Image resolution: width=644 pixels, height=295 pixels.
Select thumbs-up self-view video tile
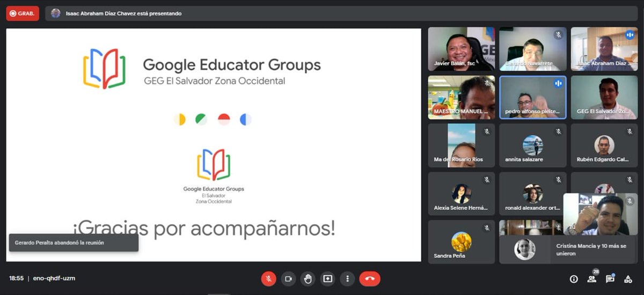coord(601,215)
